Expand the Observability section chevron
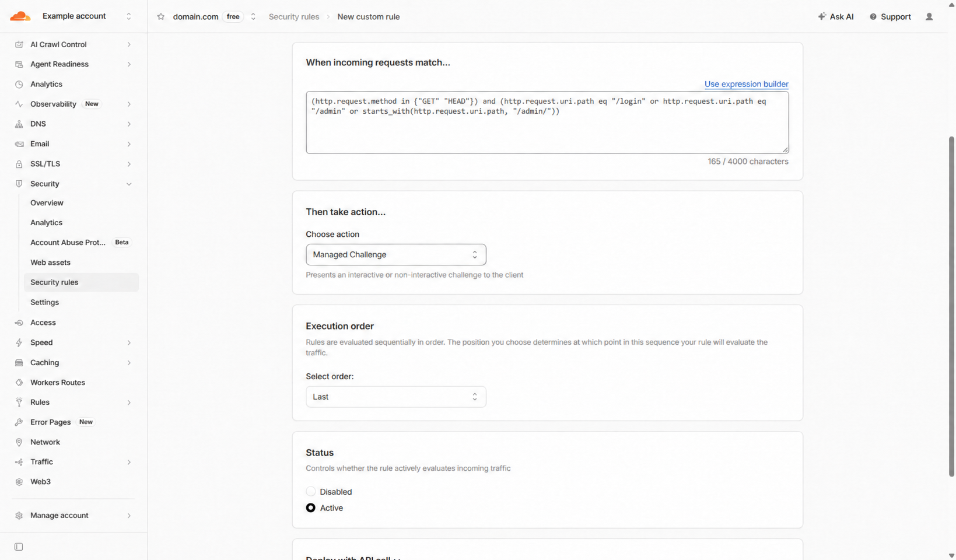 [x=129, y=104]
